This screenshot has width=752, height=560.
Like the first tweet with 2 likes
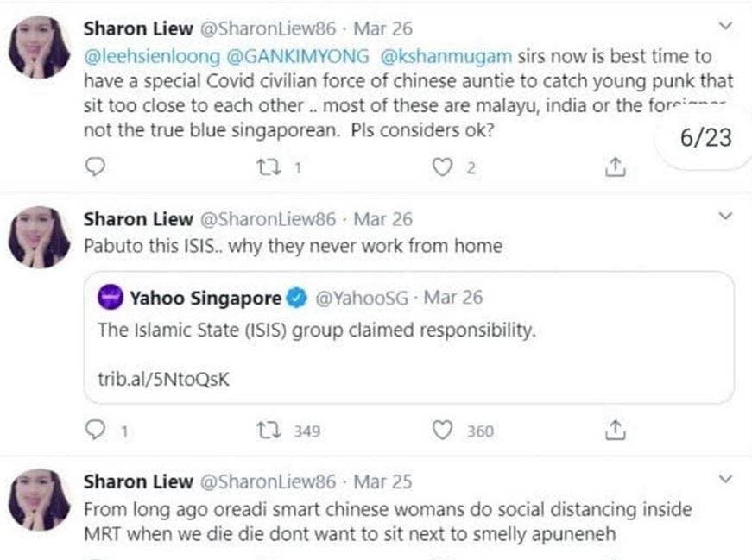tap(443, 167)
